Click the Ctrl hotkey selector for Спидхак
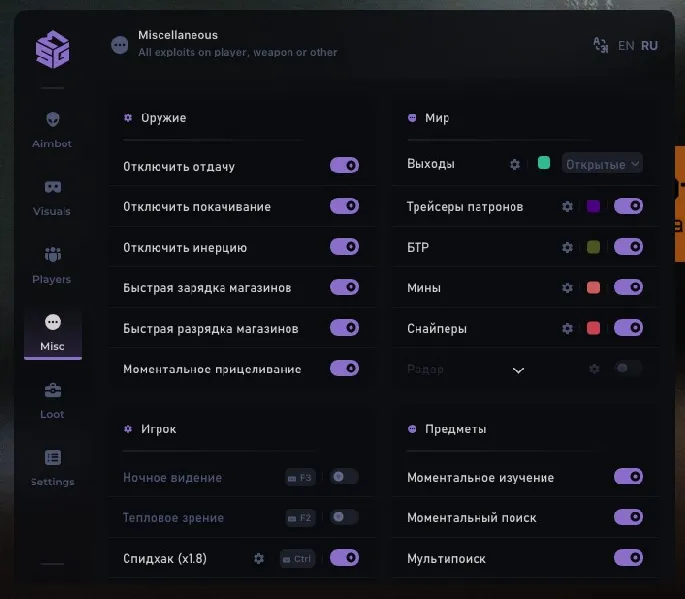The width and height of the screenshot is (685, 599). coord(298,558)
